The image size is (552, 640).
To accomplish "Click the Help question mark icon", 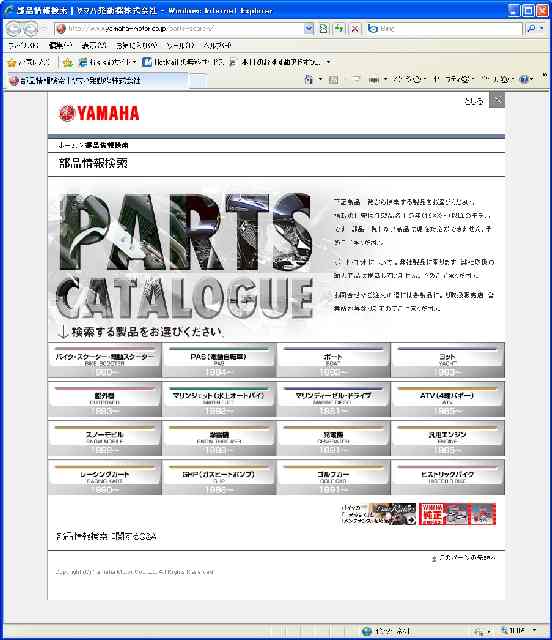I will [x=524, y=80].
